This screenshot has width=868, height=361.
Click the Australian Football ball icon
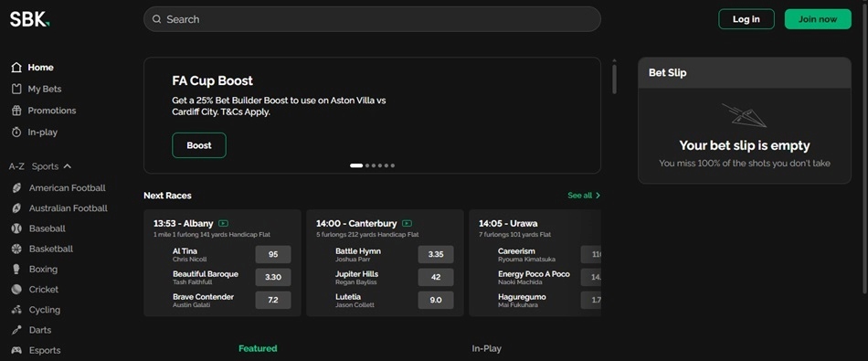point(16,208)
